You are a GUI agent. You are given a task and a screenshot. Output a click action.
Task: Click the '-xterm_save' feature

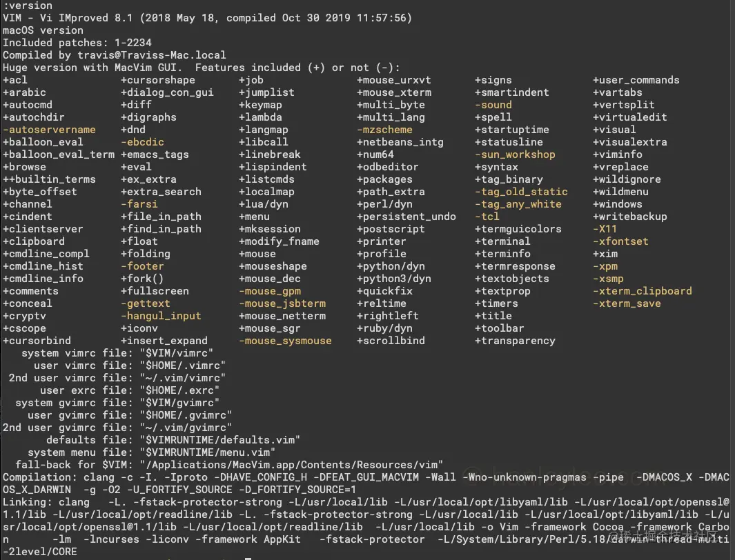(x=627, y=303)
